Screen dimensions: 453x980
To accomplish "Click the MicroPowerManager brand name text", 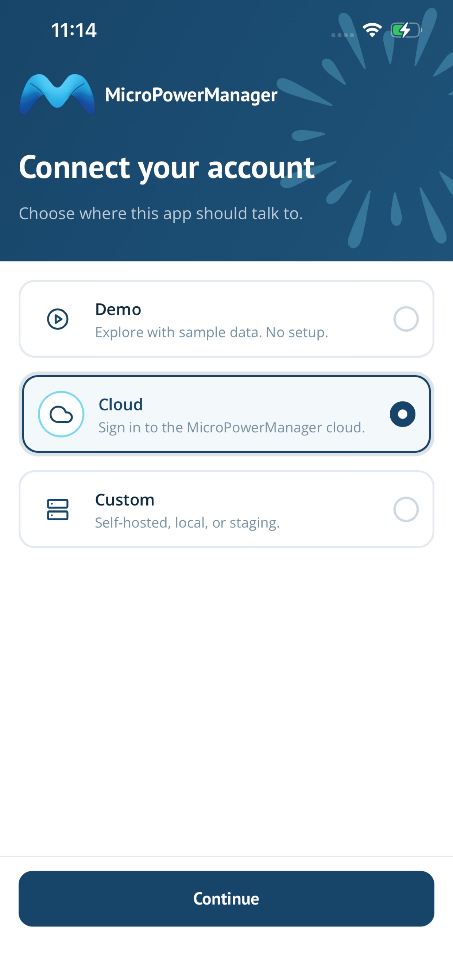I will point(191,95).
